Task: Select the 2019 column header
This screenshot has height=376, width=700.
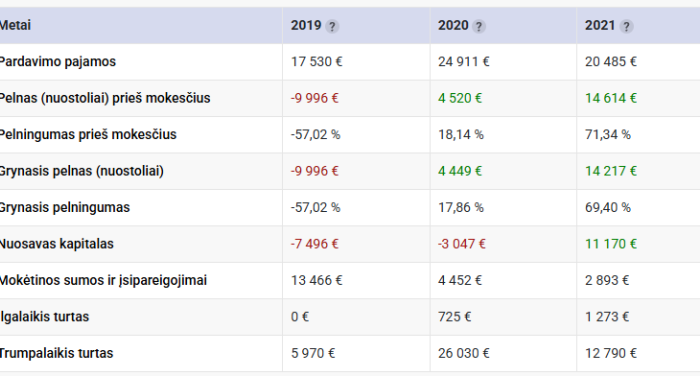Action: (x=306, y=25)
